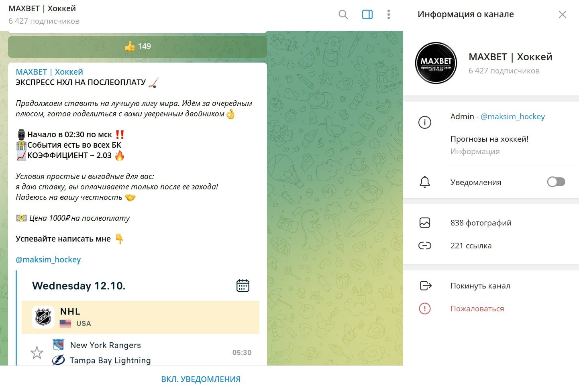This screenshot has width=579, height=392.
Task: Click the info circle icon in channel description
Action: click(425, 122)
